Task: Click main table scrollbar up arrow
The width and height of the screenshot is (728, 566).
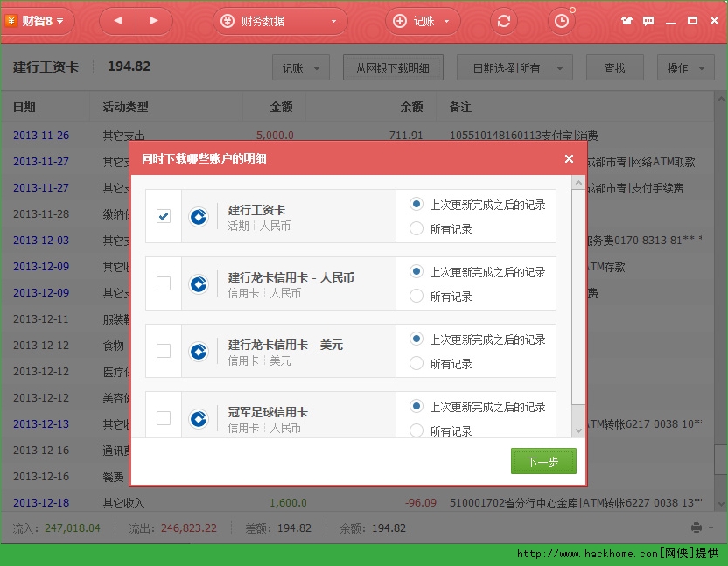Action: point(721,99)
